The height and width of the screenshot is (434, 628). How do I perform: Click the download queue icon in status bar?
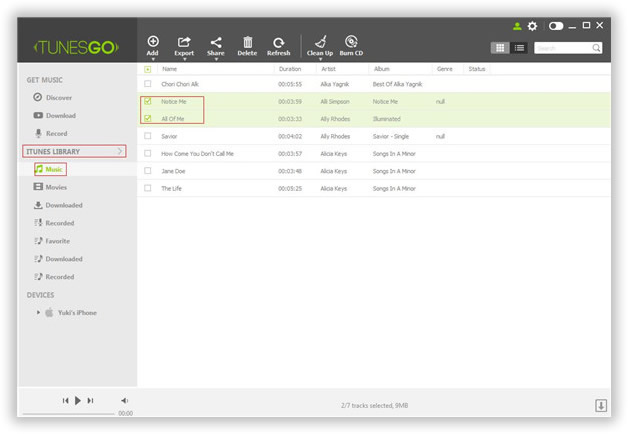pos(601,405)
